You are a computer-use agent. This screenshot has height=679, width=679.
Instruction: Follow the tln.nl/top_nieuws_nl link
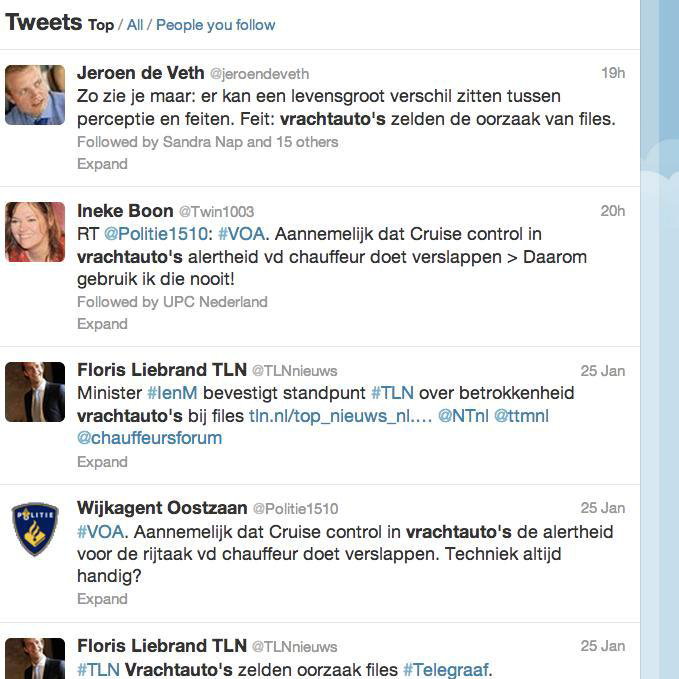click(x=340, y=416)
